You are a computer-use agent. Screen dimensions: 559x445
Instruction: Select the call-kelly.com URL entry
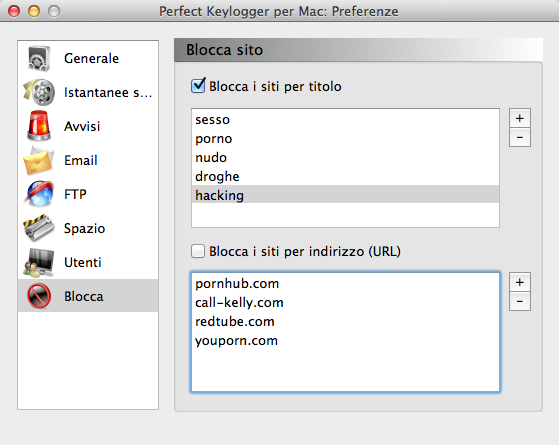(x=345, y=303)
